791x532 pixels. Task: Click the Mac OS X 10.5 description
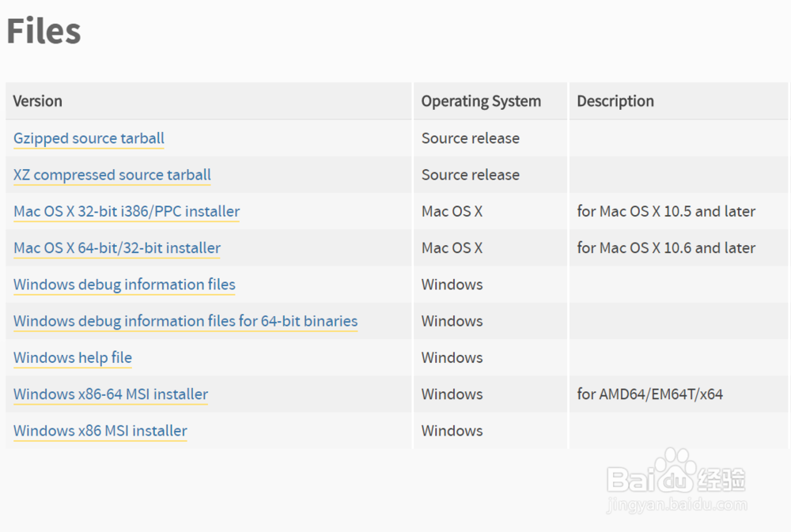pyautogui.click(x=666, y=212)
